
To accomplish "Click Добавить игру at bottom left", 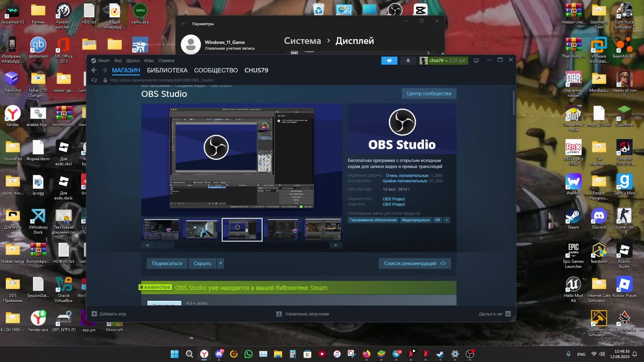I will click(x=109, y=314).
